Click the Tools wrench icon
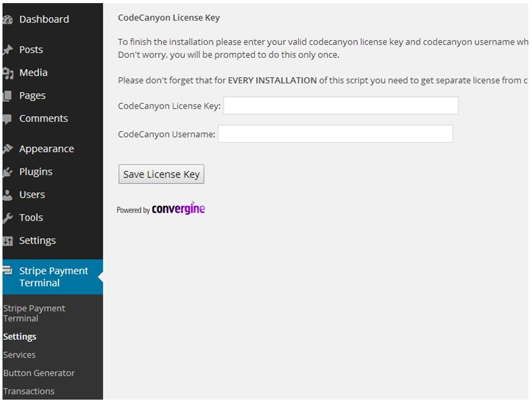Screen dimensions: 532x404 point(7,218)
